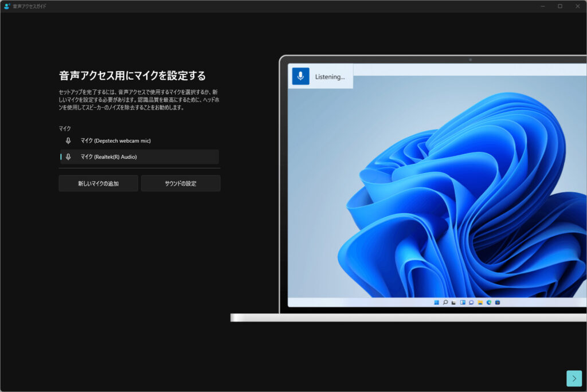The width and height of the screenshot is (587, 392).
Task: Click the 音声アクセスガイド app icon in title bar
Action: pos(7,6)
